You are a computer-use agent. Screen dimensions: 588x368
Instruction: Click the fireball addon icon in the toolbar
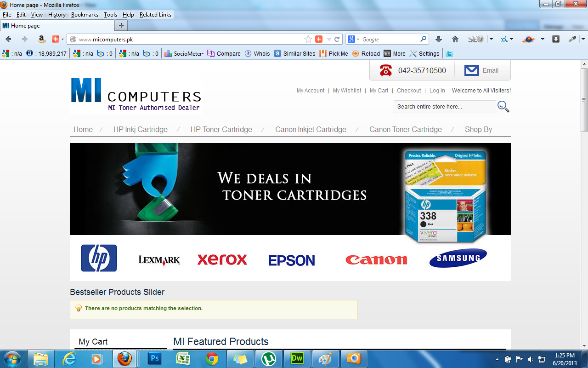(529, 39)
